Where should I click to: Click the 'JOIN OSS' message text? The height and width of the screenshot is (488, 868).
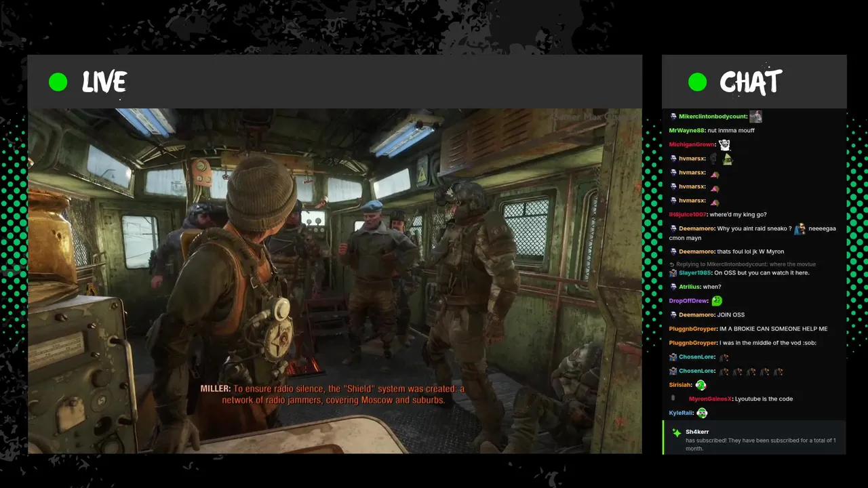click(x=730, y=315)
